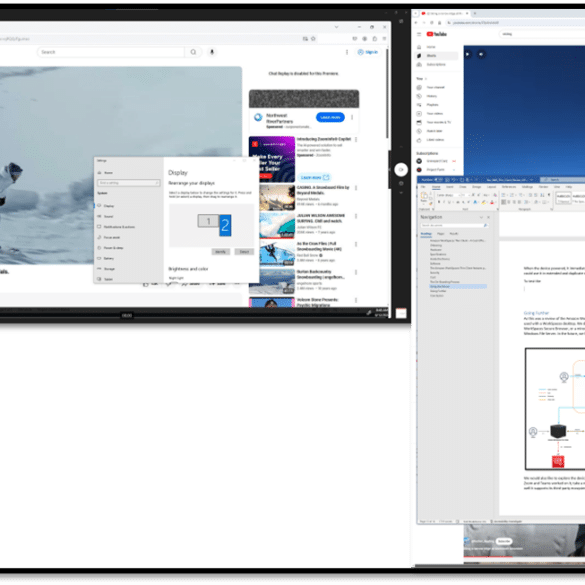Image resolution: width=585 pixels, height=585 pixels.
Task: Reload the page in the right browser
Action: (x=432, y=23)
